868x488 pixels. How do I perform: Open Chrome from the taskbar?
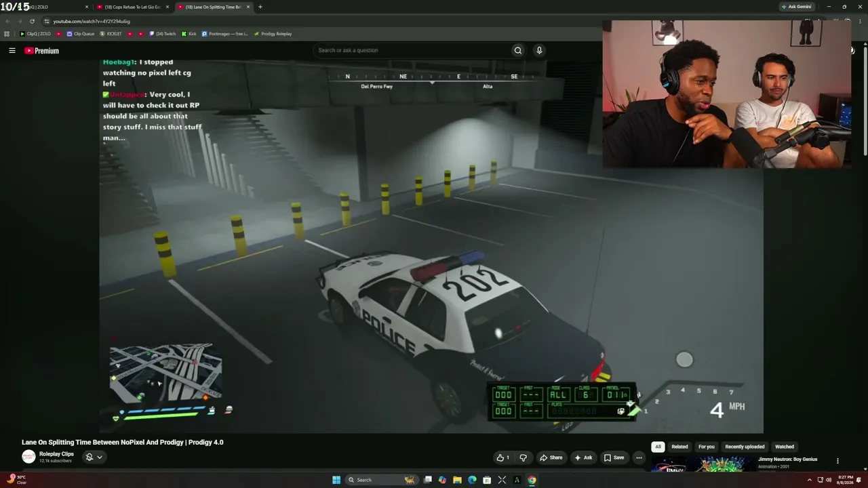tap(532, 480)
